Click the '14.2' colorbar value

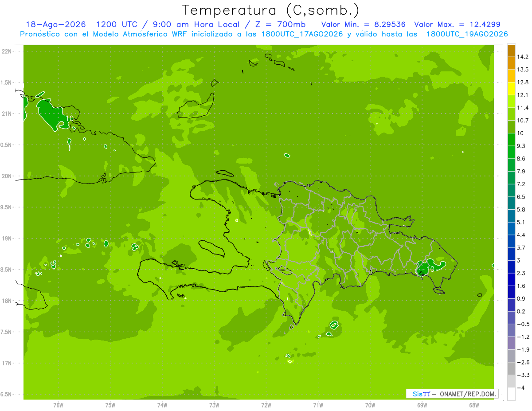coord(523,57)
